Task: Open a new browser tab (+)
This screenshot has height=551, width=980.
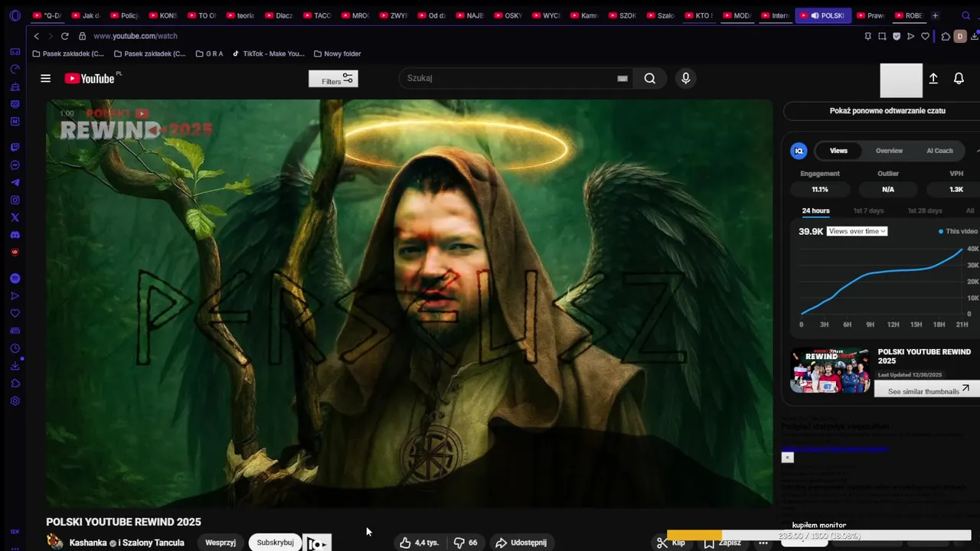Action: tap(935, 15)
